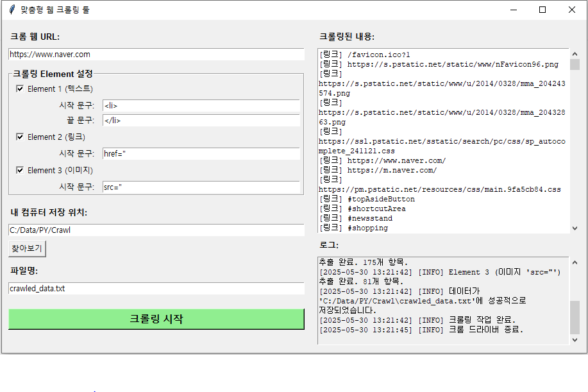Click the '#shopping' link line

point(353,228)
